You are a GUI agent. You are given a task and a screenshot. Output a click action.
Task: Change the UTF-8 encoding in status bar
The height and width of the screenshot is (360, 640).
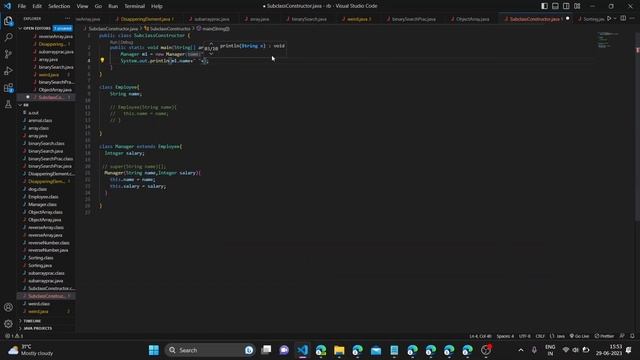524,336
